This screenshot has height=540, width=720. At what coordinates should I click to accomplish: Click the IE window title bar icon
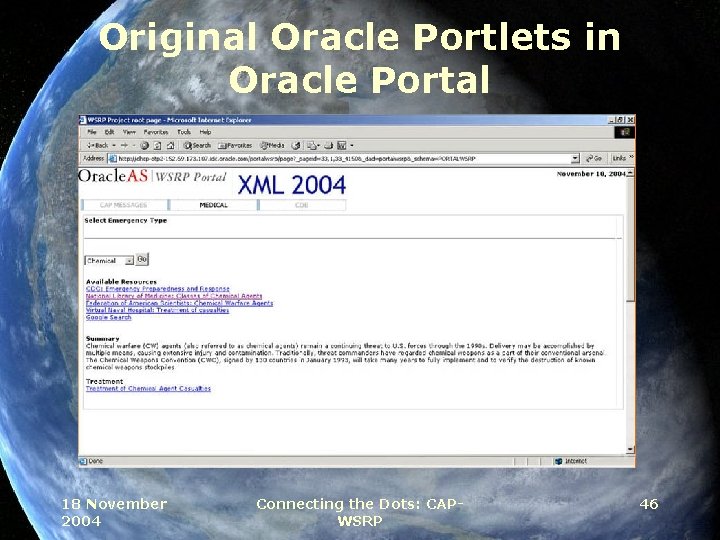tap(83, 120)
